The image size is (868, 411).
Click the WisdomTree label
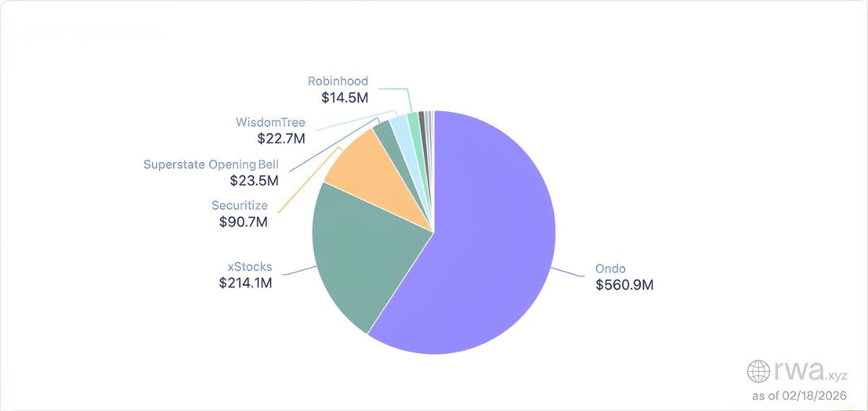pyautogui.click(x=271, y=122)
